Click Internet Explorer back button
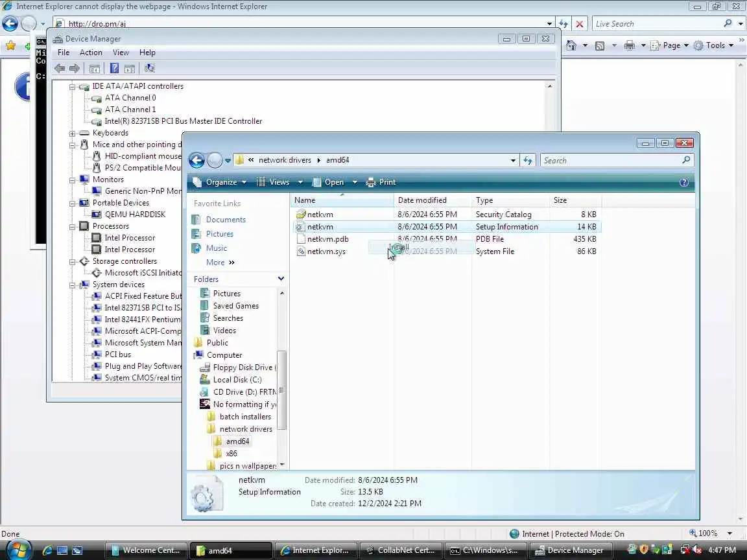 pos(10,23)
